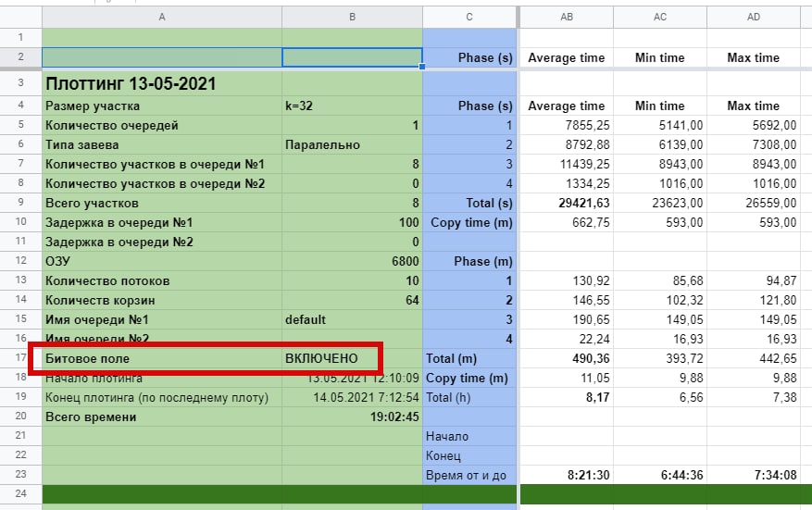Select row 20 header
The height and width of the screenshot is (510, 812).
click(x=20, y=417)
